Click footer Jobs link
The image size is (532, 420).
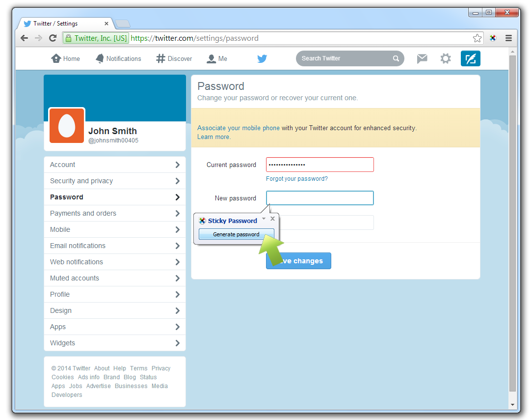coord(76,386)
